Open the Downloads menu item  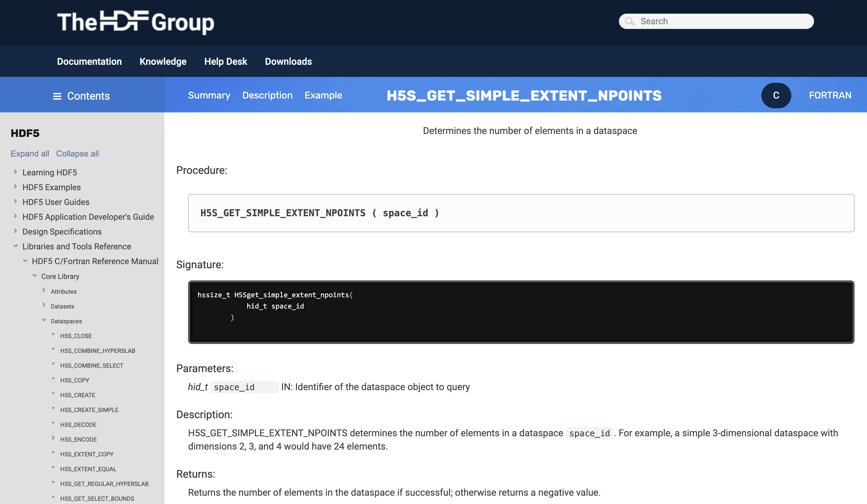288,62
